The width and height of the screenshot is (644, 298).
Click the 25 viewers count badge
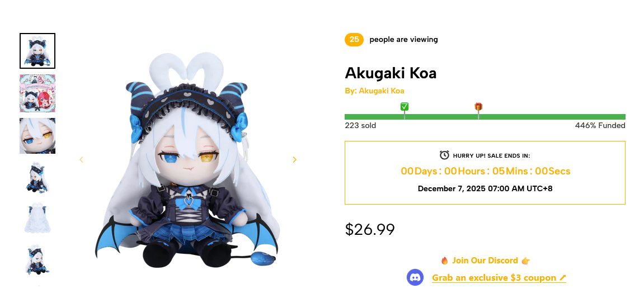(354, 39)
